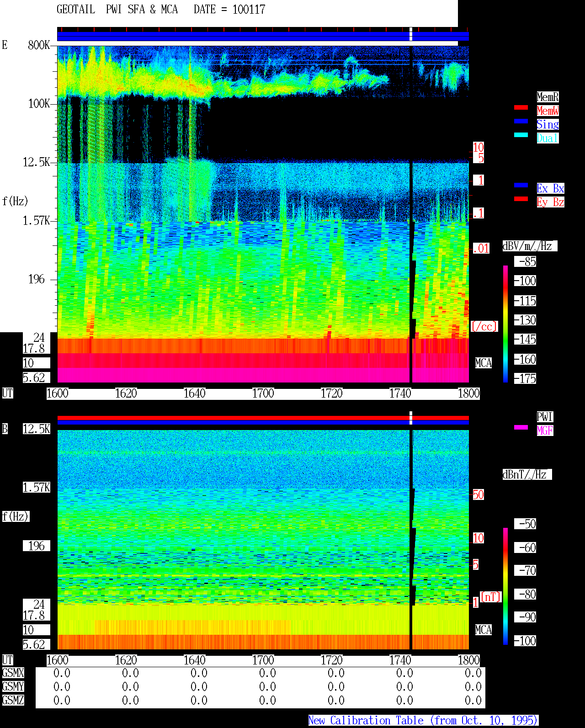
Task: Click the red MemW legend swatch
Action: point(521,107)
